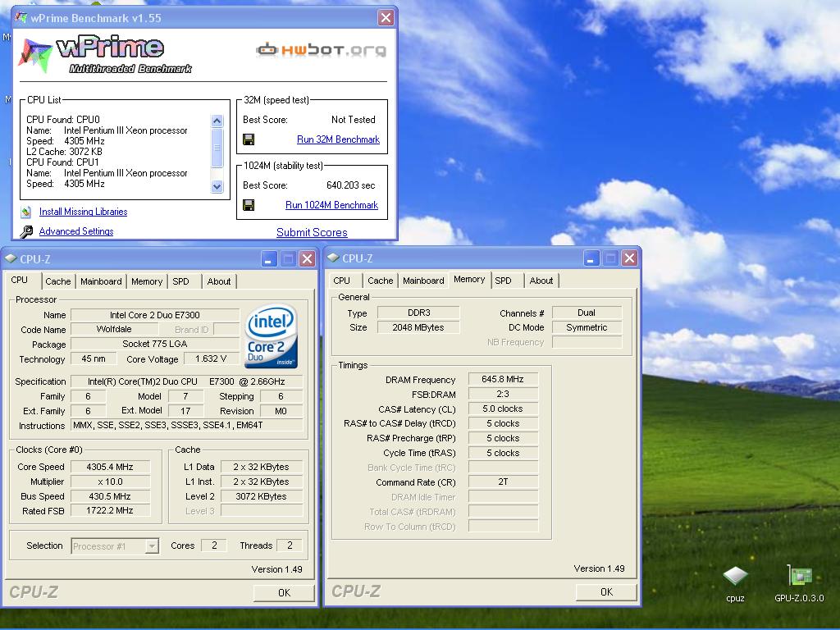Open the cpuz desktop icon
The height and width of the screenshot is (630, 840).
tap(735, 577)
